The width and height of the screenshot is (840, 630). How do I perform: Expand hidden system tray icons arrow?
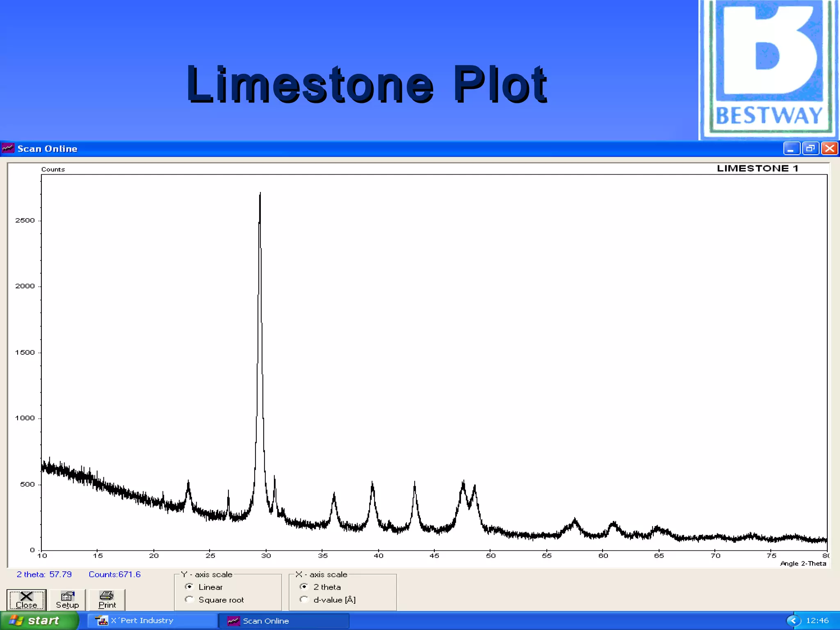793,621
